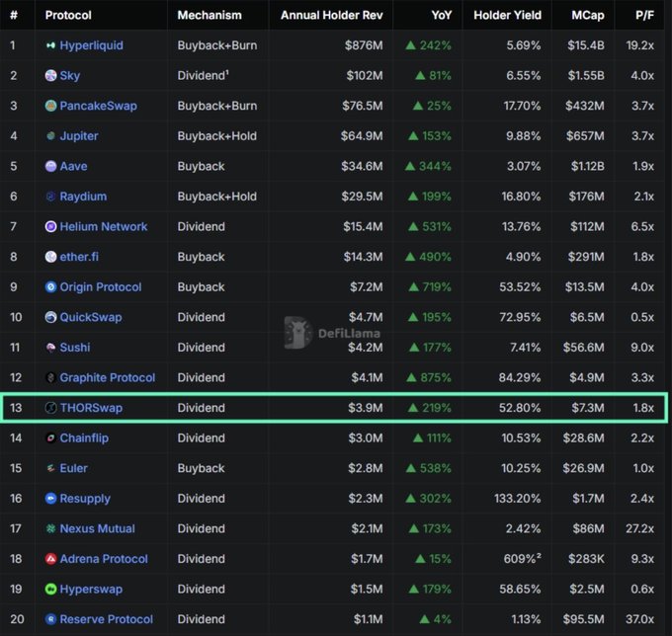Viewport: 672px width, 636px height.
Task: Click the Reserve Protocol logo icon
Action: [x=50, y=619]
